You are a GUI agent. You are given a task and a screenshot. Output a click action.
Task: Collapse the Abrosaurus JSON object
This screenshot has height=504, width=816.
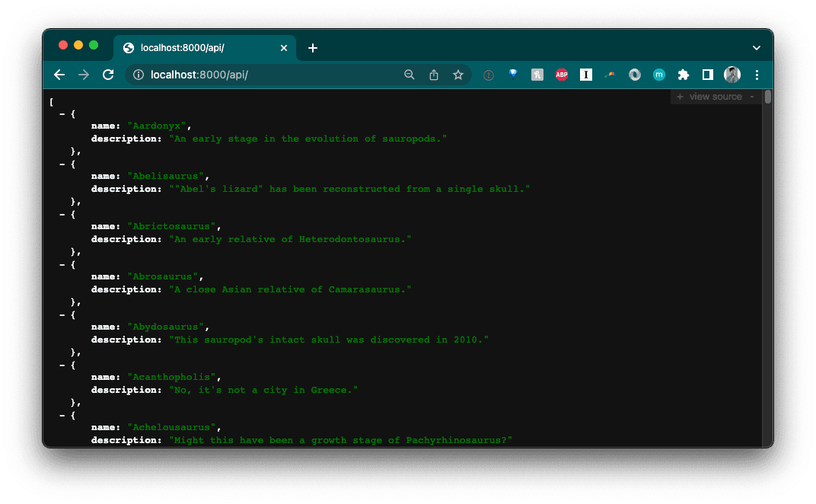62,264
